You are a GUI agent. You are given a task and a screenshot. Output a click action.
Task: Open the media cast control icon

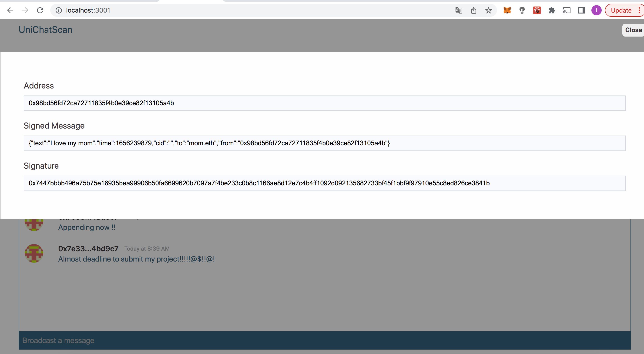567,10
